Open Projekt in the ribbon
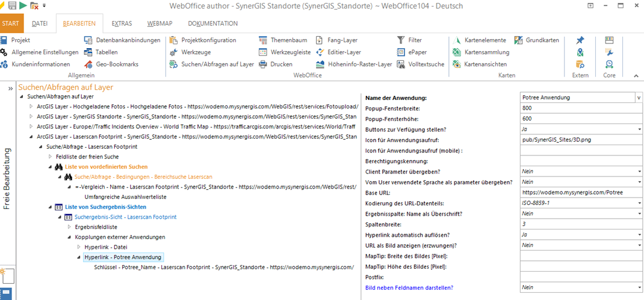 15,40
